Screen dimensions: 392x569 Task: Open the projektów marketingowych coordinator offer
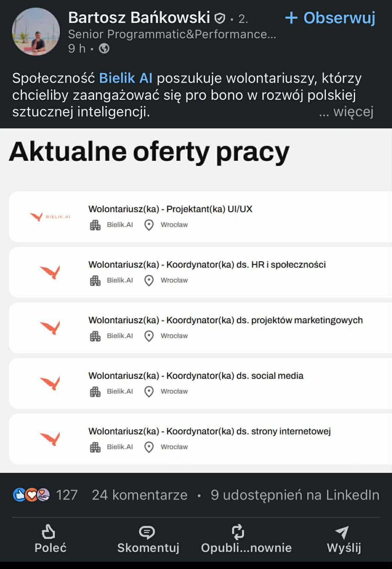(x=225, y=320)
